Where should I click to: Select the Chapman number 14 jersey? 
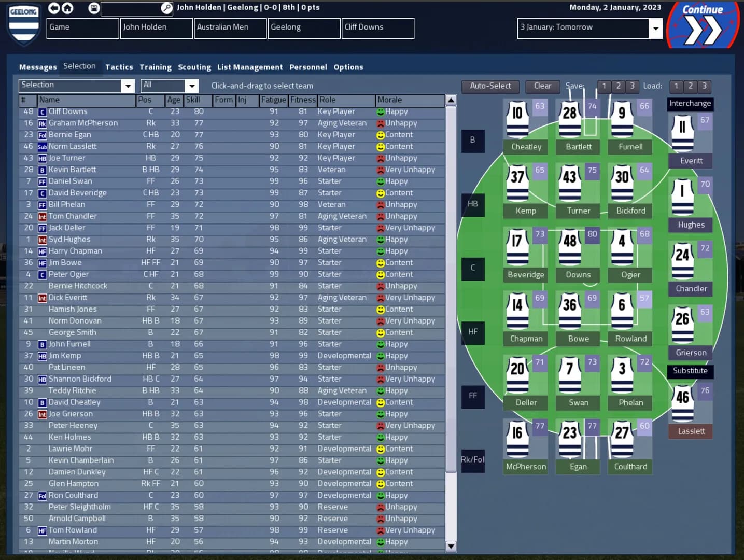(517, 311)
